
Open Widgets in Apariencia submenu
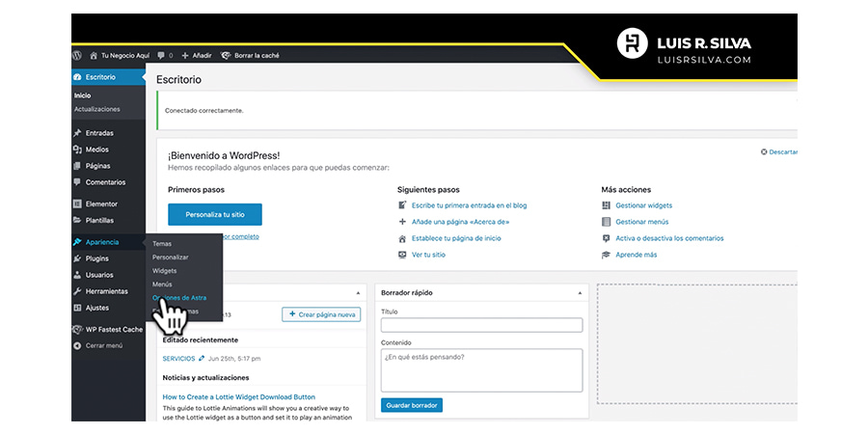click(164, 271)
